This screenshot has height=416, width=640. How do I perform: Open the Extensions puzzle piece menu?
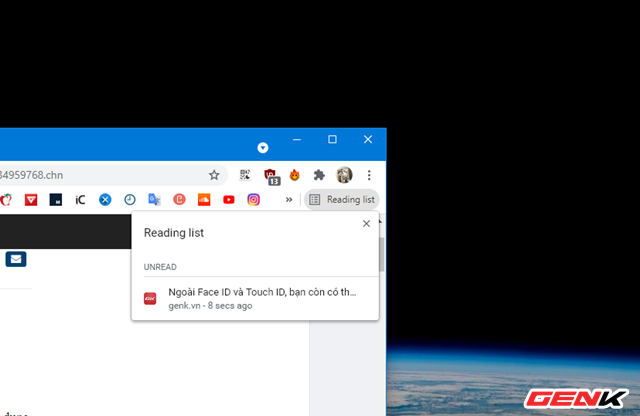[x=319, y=175]
